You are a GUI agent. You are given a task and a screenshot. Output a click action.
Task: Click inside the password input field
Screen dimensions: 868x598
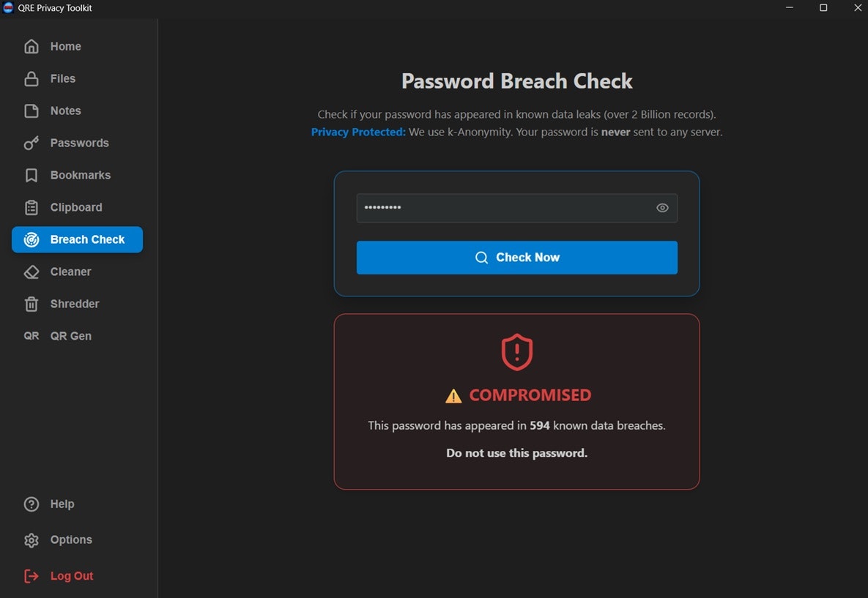click(505, 208)
